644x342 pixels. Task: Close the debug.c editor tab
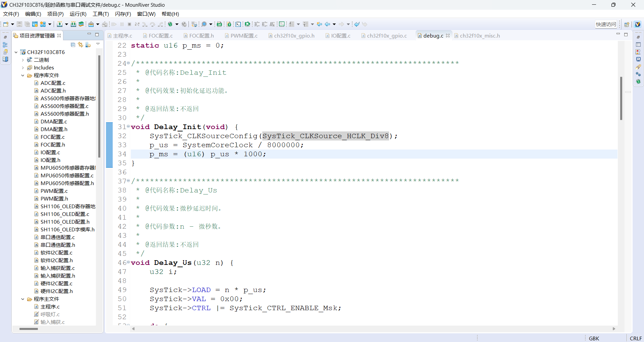pyautogui.click(x=448, y=36)
